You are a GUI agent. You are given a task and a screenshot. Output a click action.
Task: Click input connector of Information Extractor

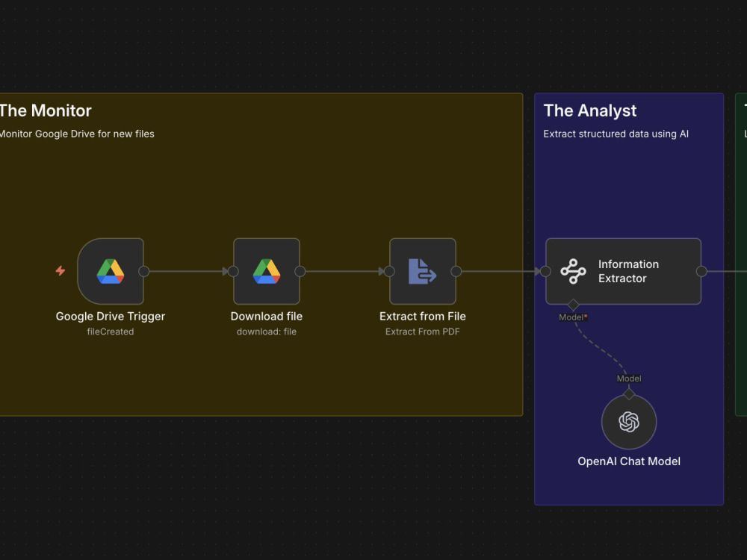pos(545,272)
